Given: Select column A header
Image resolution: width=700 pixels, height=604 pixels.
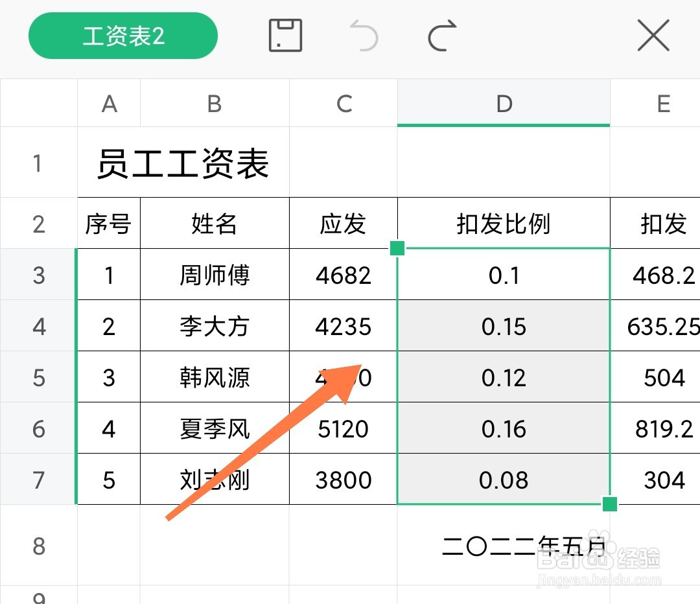Looking at the screenshot, I should click(x=109, y=102).
